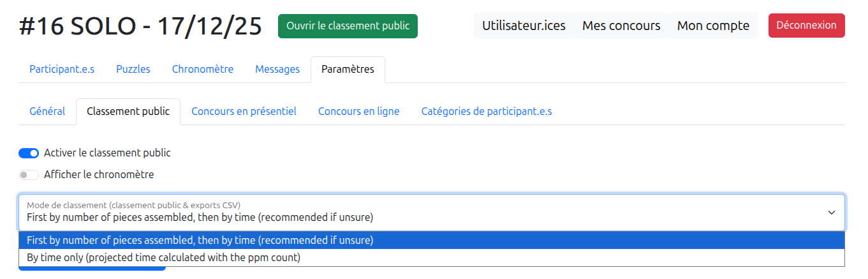Go to Mes concours
868x279 pixels.
pyautogui.click(x=621, y=26)
